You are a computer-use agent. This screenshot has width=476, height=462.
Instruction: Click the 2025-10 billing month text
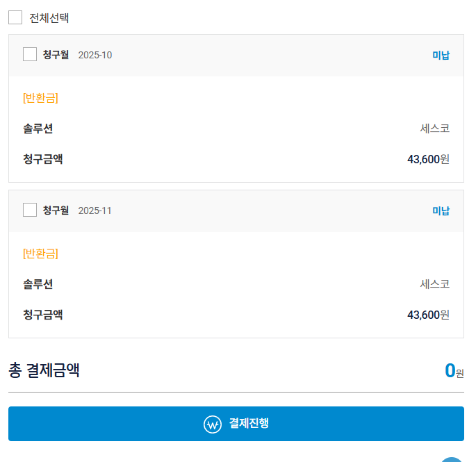(95, 55)
